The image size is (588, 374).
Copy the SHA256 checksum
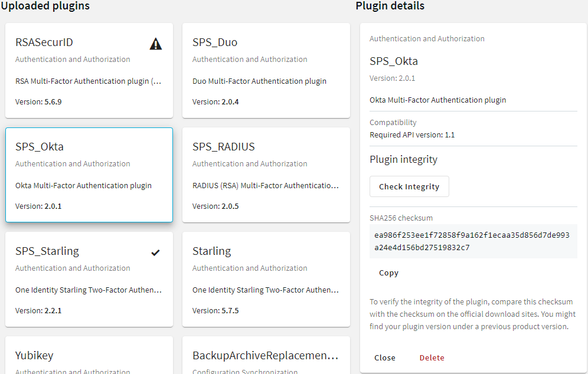(388, 273)
